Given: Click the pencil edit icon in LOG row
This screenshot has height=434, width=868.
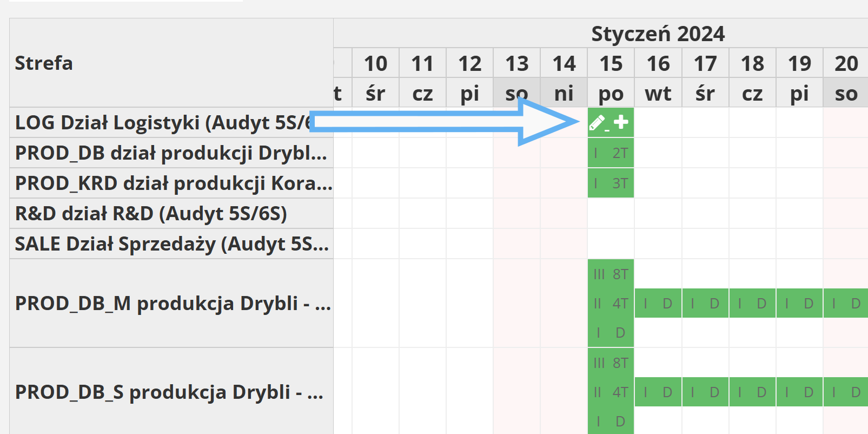Looking at the screenshot, I should click(x=598, y=123).
